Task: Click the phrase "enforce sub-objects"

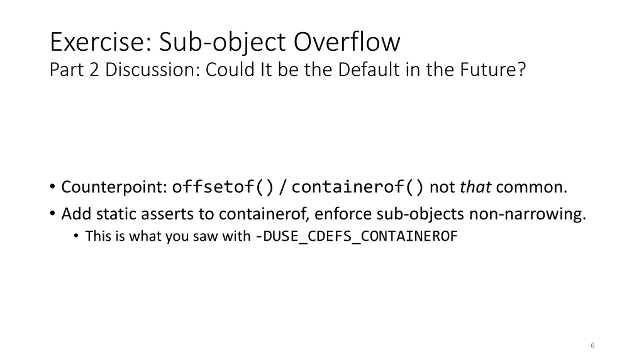Action: 389,214
